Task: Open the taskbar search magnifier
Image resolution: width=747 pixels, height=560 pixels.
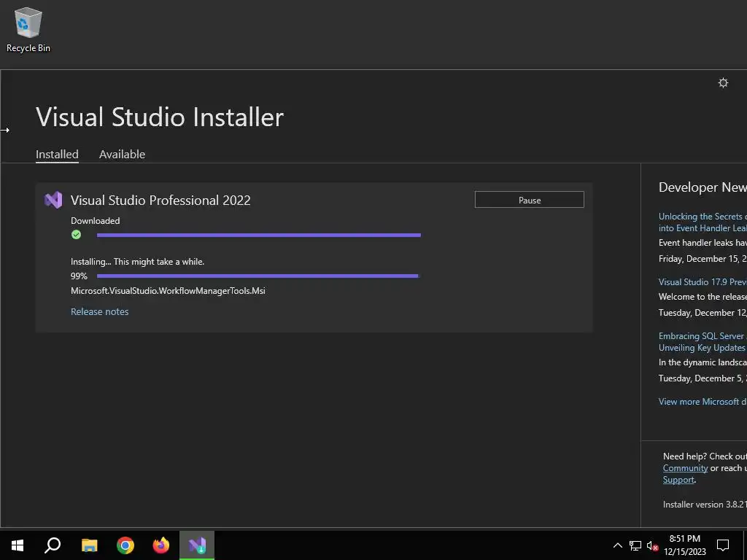Action: coord(53,545)
